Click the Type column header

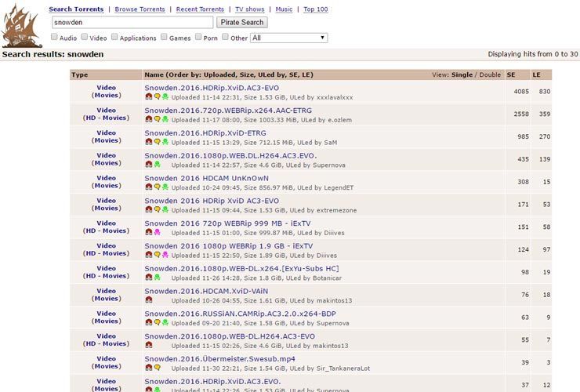point(79,74)
